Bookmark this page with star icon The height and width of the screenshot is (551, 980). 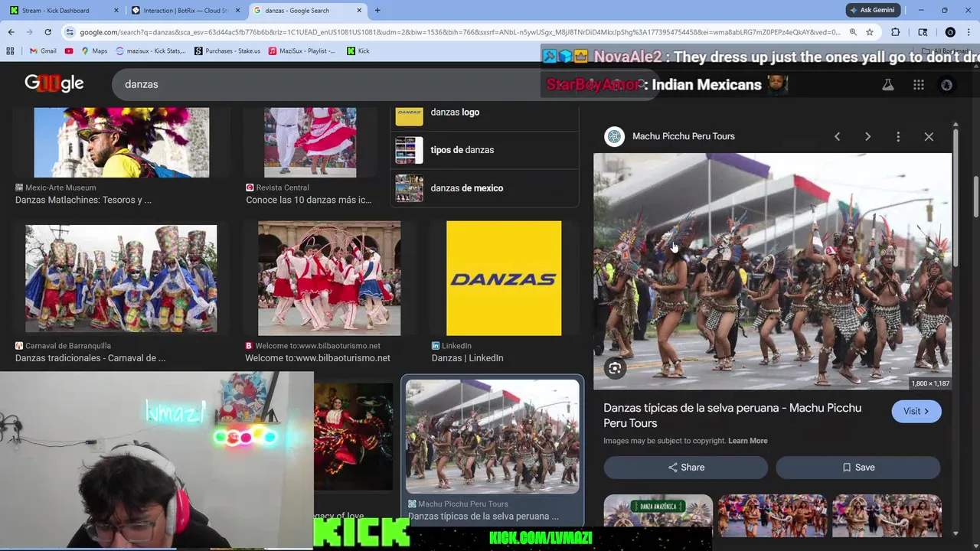(870, 32)
